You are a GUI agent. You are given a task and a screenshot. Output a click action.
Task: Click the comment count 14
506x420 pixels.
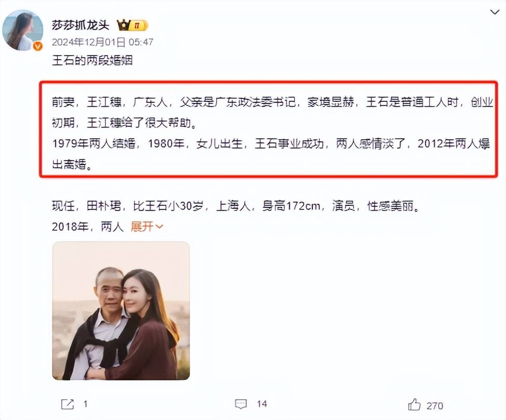(262, 404)
